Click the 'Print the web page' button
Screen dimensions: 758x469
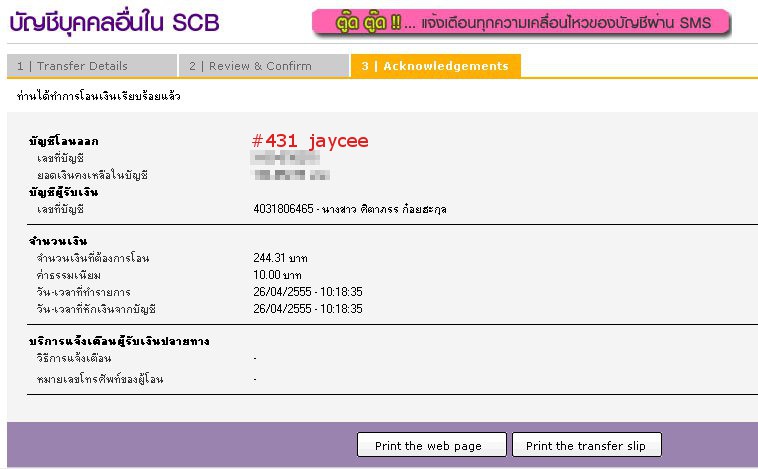tap(432, 445)
